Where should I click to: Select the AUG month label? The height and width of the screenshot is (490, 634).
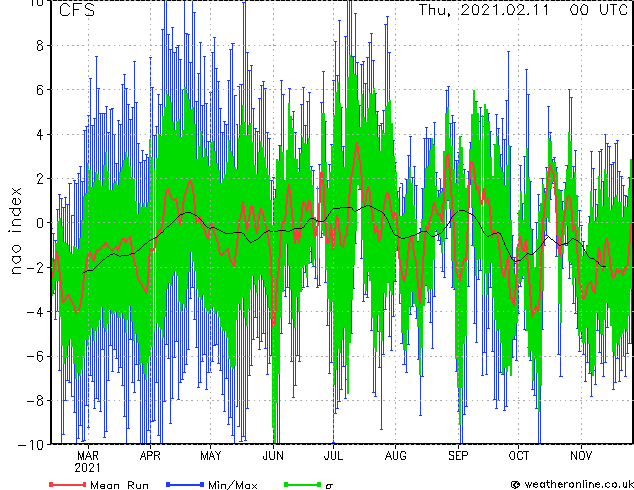click(395, 456)
